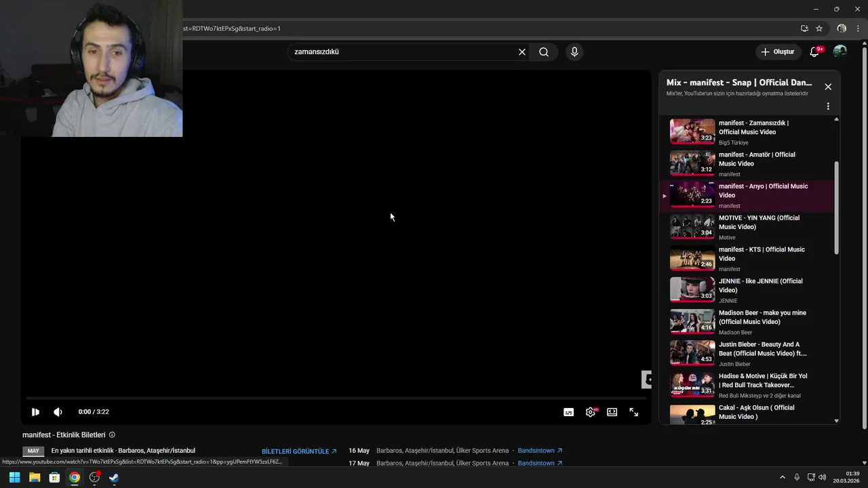This screenshot has width=868, height=488.
Task: Open File Explorer from taskbar
Action: coord(35,477)
